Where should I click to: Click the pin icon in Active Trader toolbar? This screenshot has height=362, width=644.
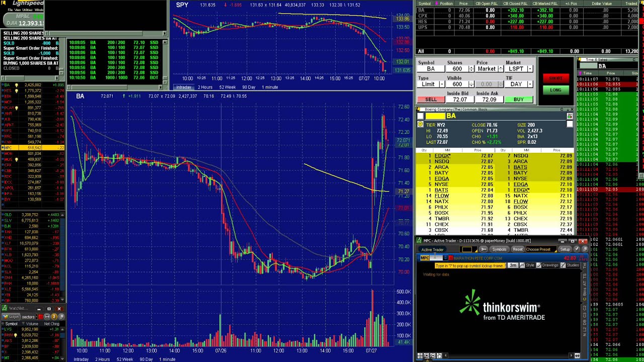577,249
